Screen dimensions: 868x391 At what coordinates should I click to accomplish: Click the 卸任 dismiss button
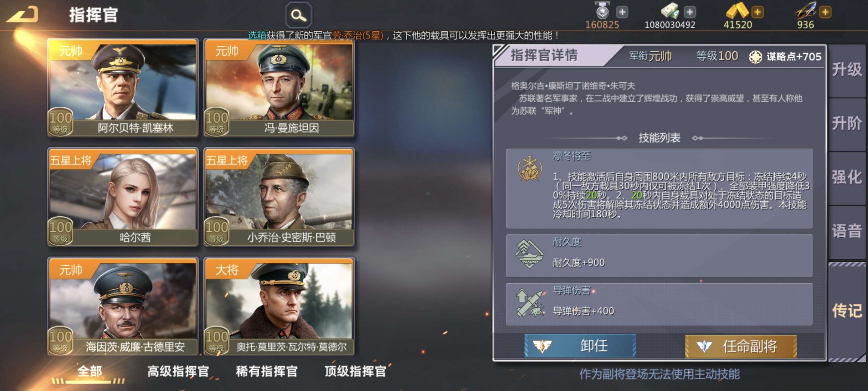(580, 346)
